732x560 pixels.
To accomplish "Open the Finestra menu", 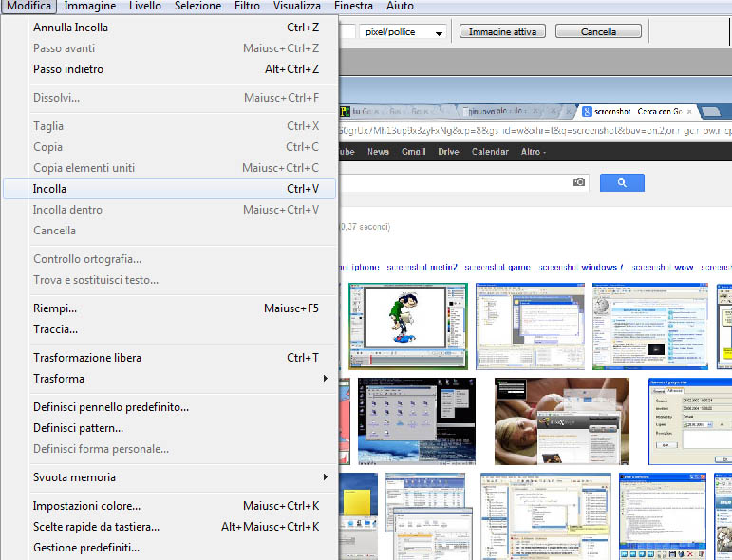I will [x=353, y=6].
